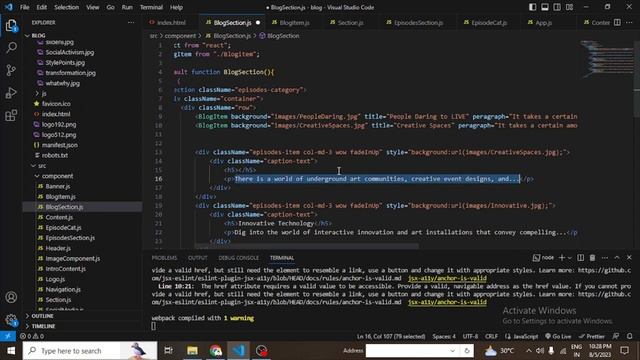
Task: Open the Run and Debug view
Action: point(11,93)
